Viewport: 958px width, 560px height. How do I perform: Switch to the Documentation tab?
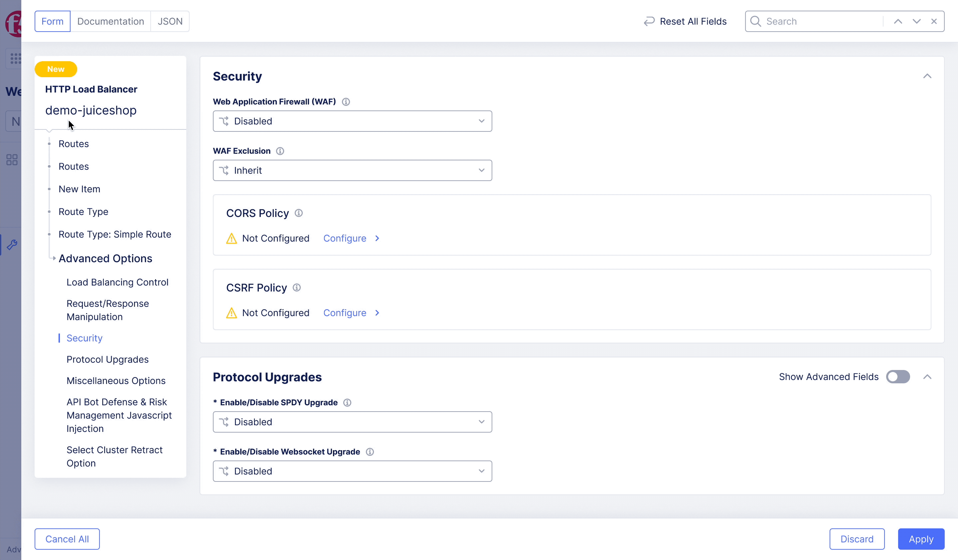(x=110, y=21)
